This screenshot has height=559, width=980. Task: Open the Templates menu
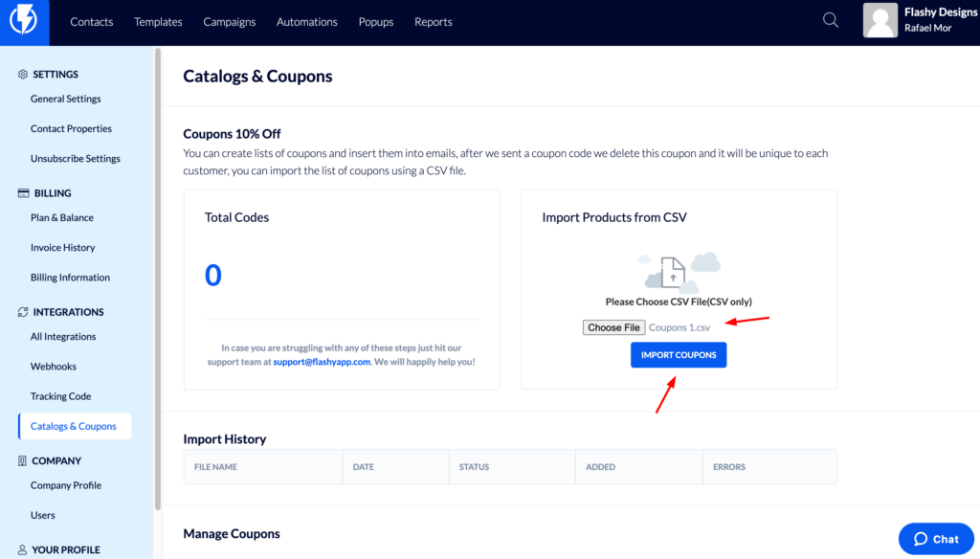[x=158, y=22]
